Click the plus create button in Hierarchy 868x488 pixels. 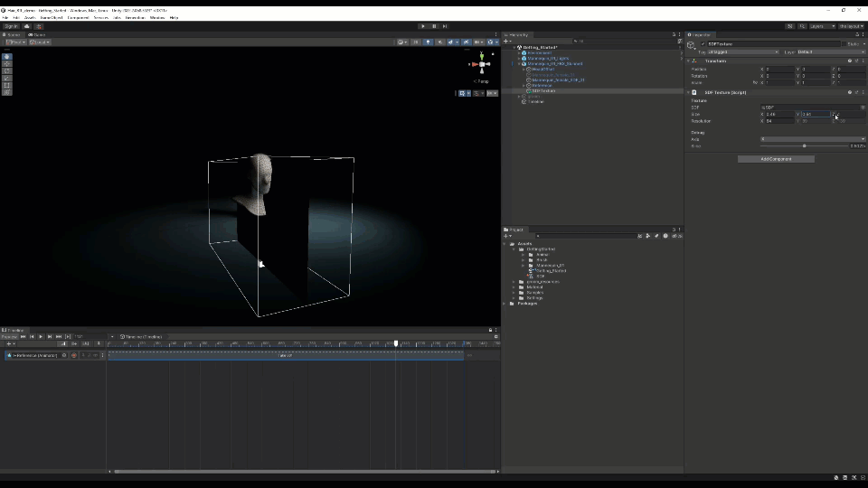pos(507,41)
